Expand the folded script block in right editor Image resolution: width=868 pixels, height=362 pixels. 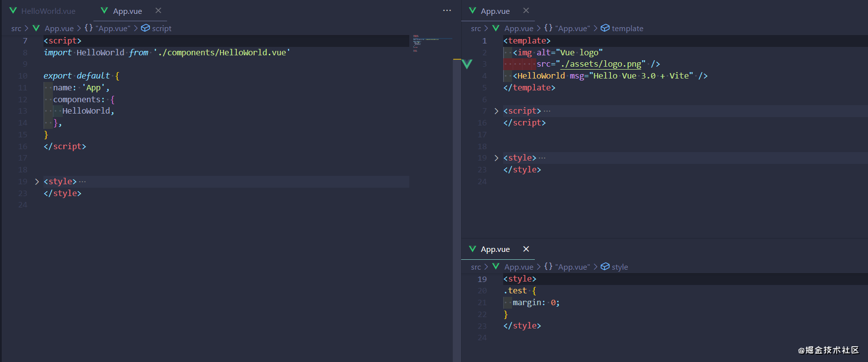click(x=496, y=111)
